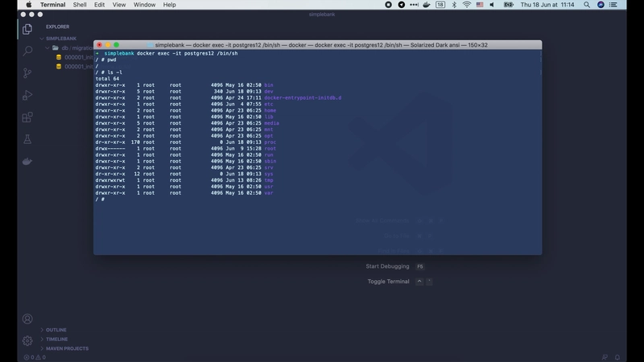Open the Extensions view in VS Code

pyautogui.click(x=27, y=117)
